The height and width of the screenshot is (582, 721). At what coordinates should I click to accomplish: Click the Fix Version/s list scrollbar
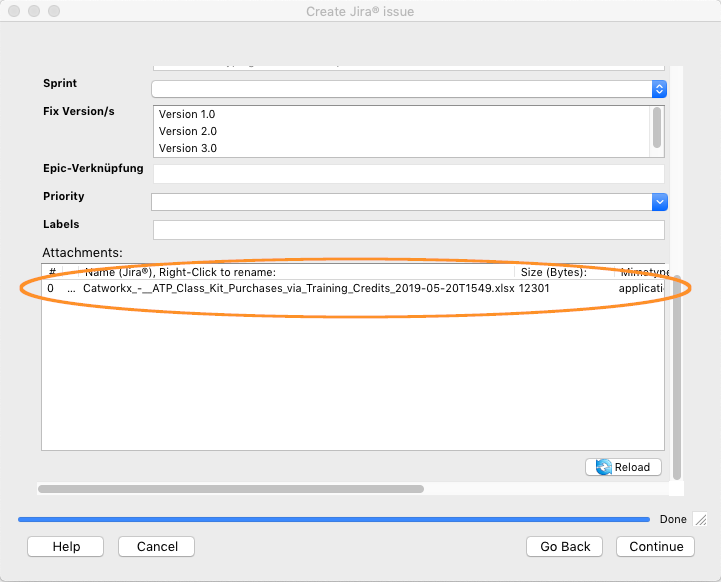657,127
